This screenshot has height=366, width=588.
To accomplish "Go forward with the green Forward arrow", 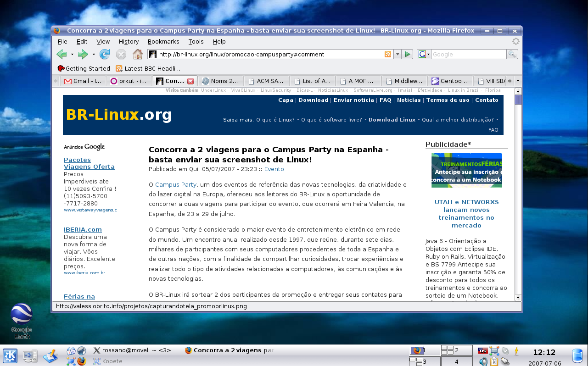I will [x=83, y=54].
